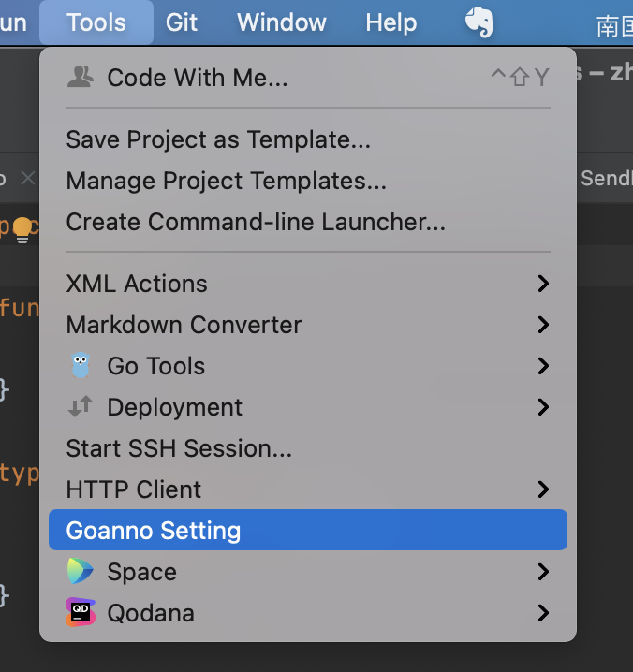Select Goanno Setting menu item
Image resolution: width=633 pixels, height=672 pixels.
click(x=154, y=531)
